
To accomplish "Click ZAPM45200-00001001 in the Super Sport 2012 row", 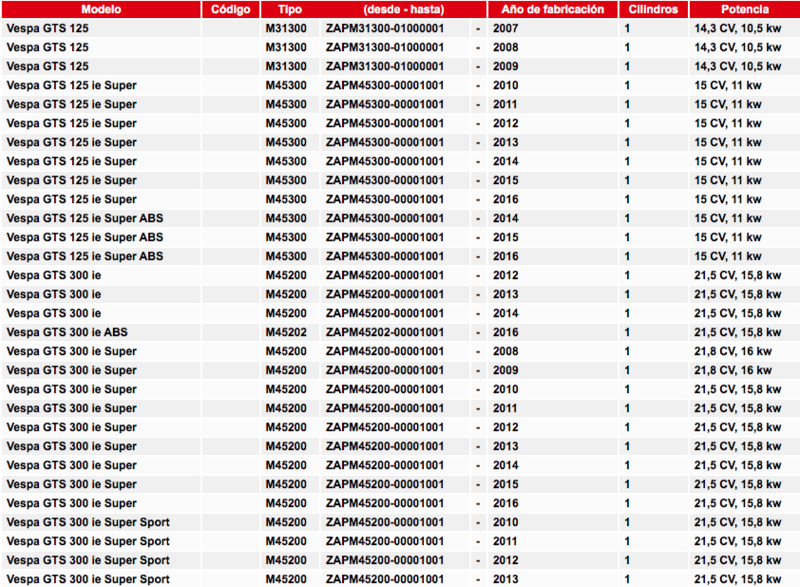I will [x=385, y=560].
